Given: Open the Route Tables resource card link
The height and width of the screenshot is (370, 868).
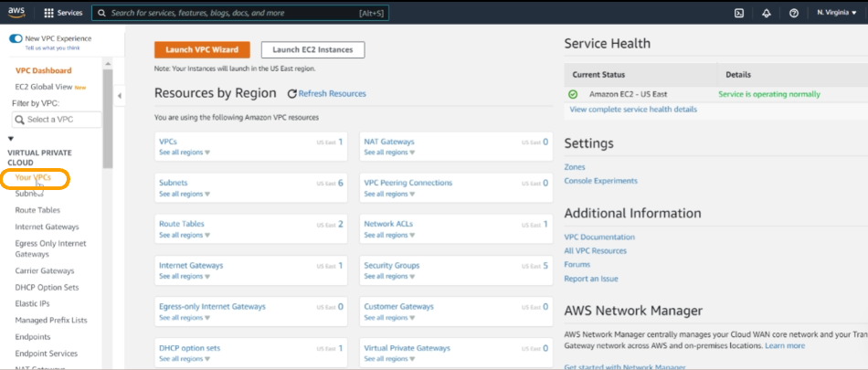Looking at the screenshot, I should coord(182,224).
